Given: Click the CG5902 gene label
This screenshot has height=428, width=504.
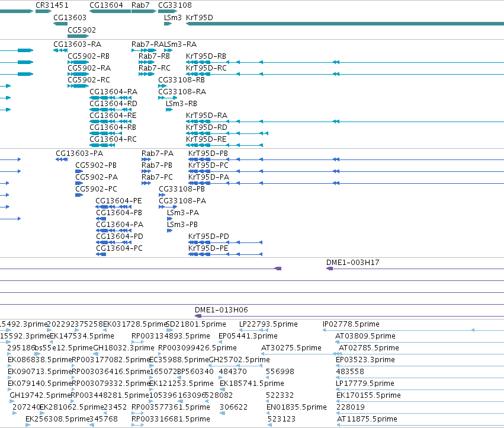Looking at the screenshot, I should pos(82,30).
